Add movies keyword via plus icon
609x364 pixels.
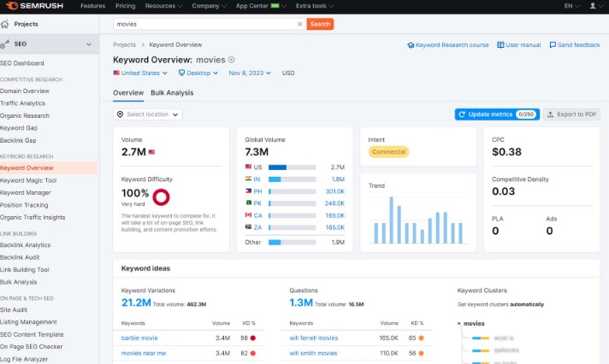(x=232, y=60)
